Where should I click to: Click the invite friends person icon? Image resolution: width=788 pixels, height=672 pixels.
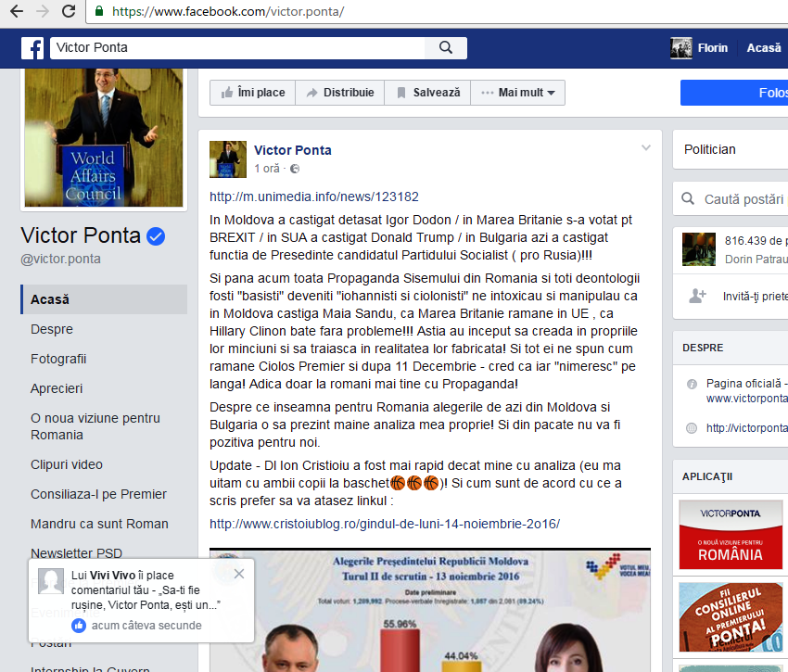coord(697,296)
